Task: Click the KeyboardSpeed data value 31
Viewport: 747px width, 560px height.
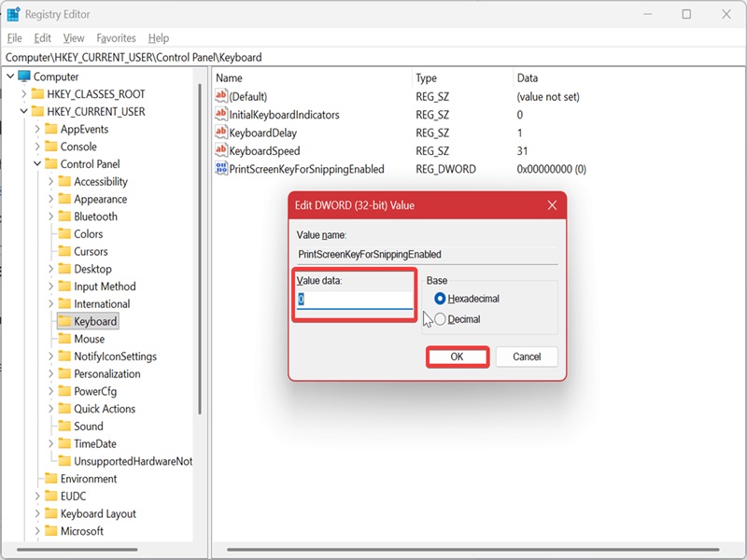Action: (x=522, y=150)
